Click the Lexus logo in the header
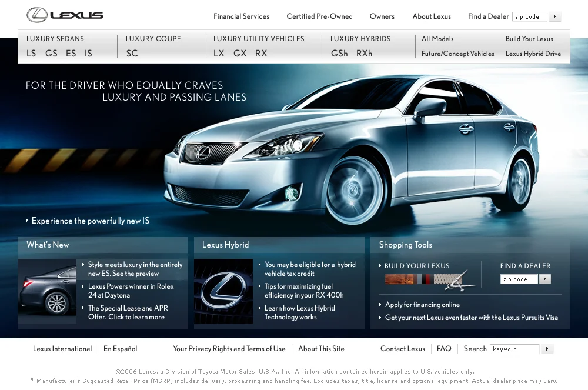This screenshot has height=390, width=588. tap(65, 15)
